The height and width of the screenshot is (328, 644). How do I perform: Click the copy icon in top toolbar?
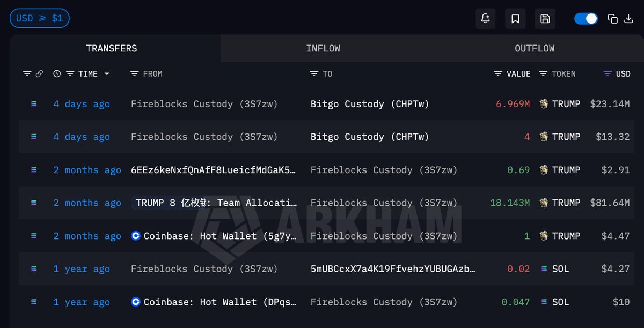tap(612, 19)
